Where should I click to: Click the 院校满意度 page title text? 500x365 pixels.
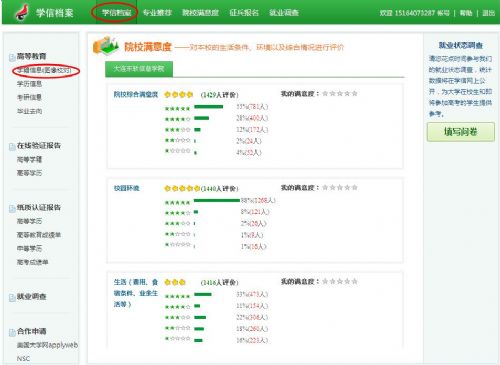[148, 47]
